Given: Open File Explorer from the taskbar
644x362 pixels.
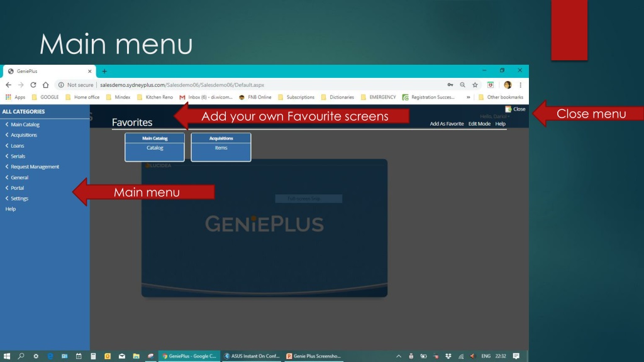Looking at the screenshot, I should tap(136, 356).
